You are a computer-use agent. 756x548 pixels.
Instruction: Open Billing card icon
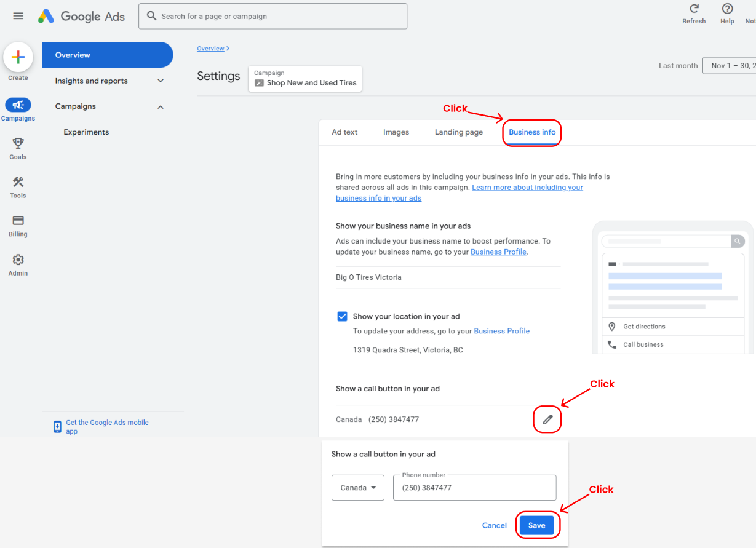point(18,221)
